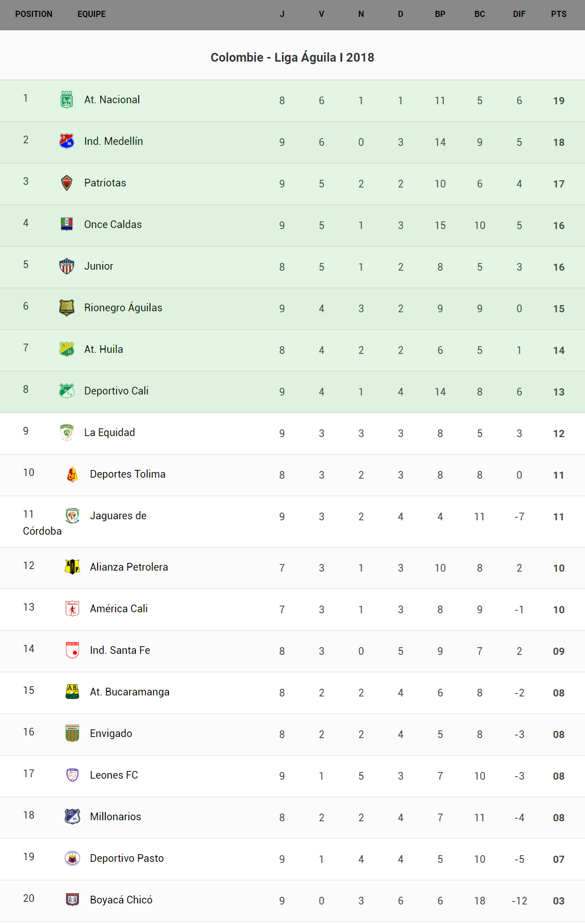Click the Patriotas shield icon
585x924 pixels.
tap(67, 182)
